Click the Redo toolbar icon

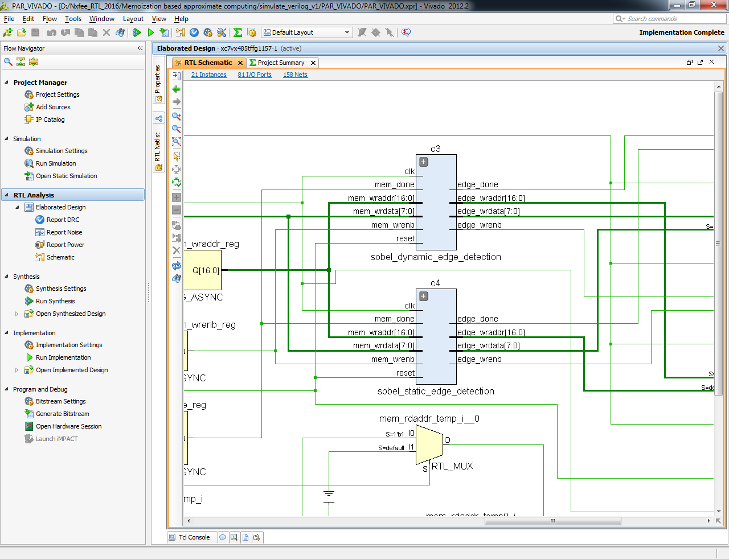coord(65,32)
